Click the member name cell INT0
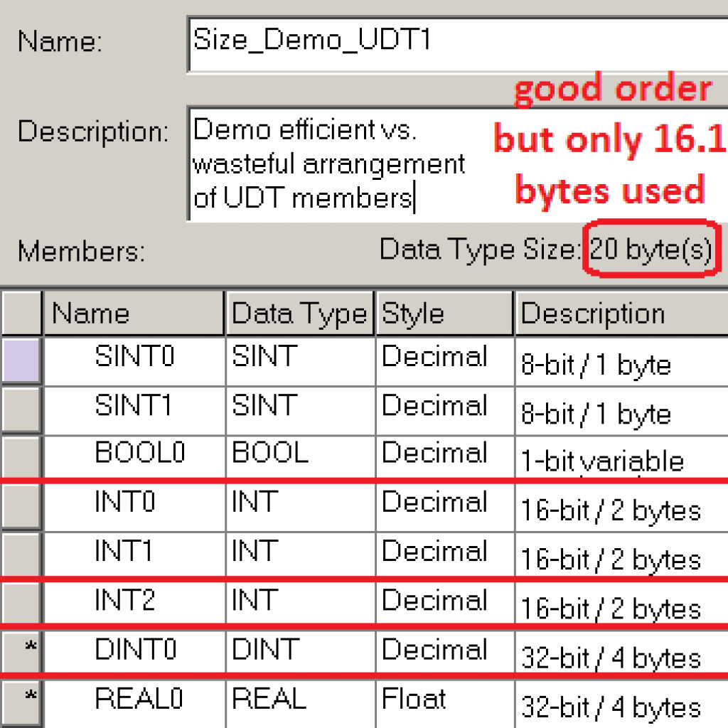Viewport: 728px width, 728px height. point(134,507)
